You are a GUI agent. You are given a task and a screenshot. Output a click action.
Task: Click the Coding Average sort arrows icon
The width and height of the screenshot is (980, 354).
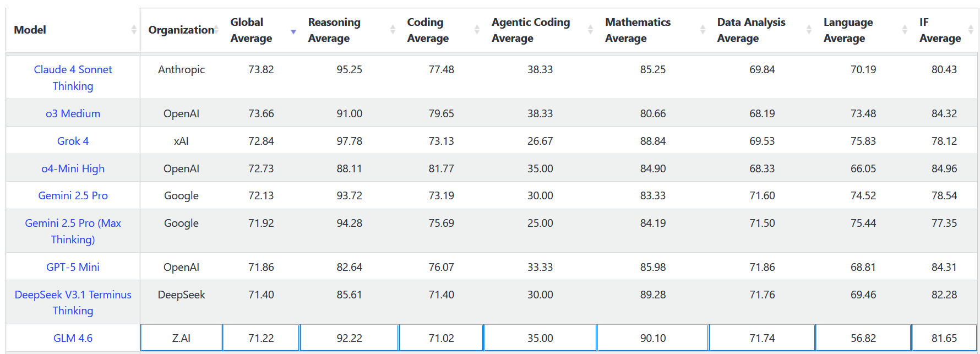click(477, 30)
